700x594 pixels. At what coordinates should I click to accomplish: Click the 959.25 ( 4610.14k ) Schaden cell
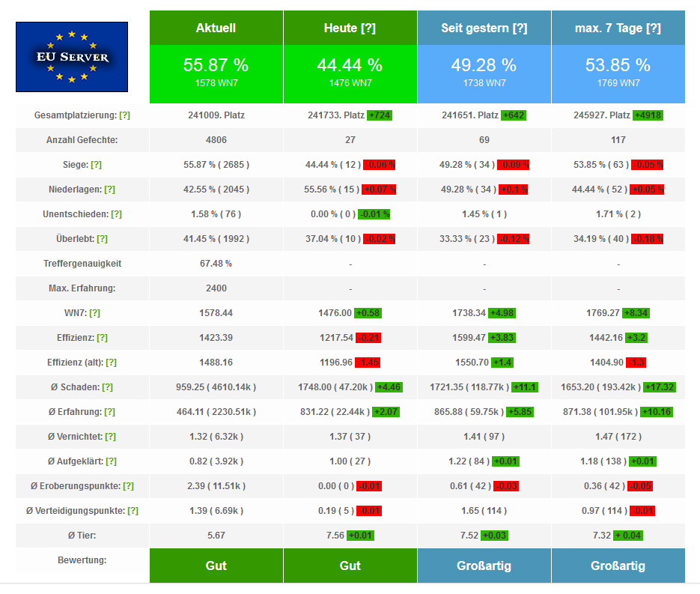click(216, 387)
